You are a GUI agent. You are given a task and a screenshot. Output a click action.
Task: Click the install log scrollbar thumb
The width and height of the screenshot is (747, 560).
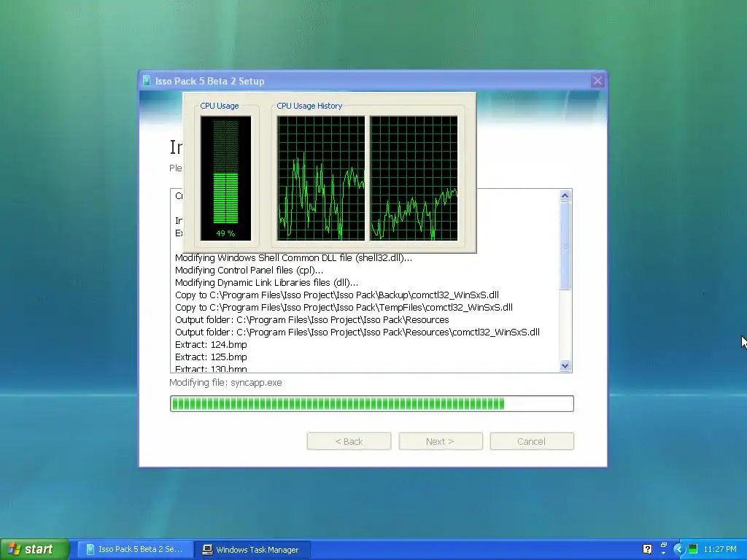(565, 246)
